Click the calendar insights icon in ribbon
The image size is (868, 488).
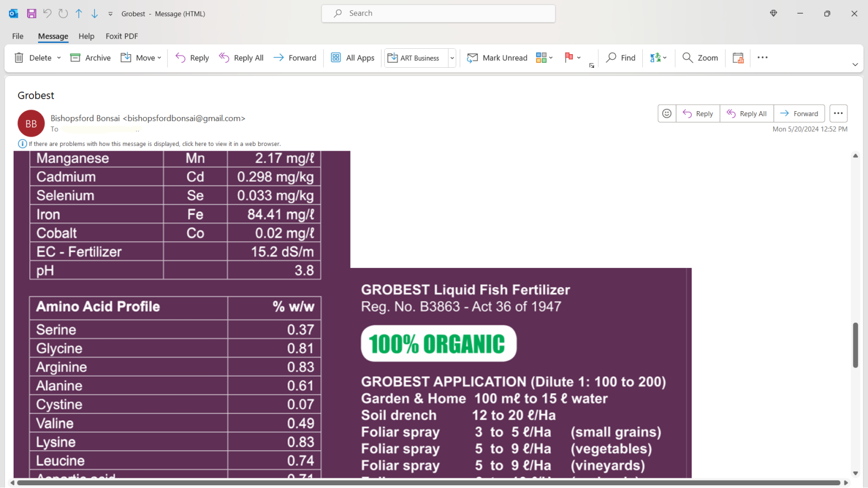click(738, 57)
